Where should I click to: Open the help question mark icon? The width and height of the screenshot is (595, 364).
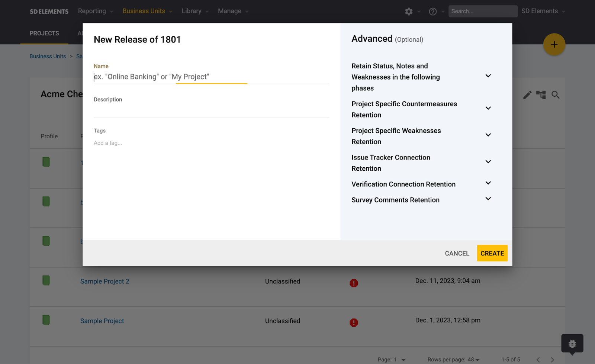point(432,12)
